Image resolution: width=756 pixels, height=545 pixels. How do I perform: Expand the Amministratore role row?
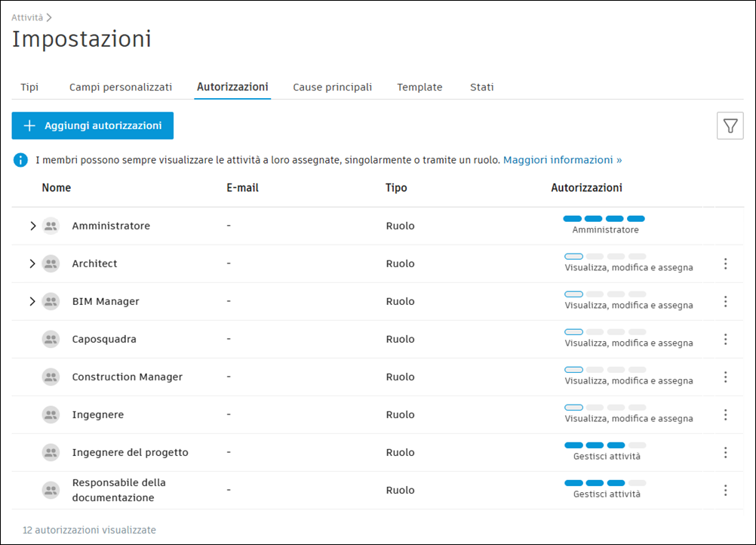coord(32,225)
